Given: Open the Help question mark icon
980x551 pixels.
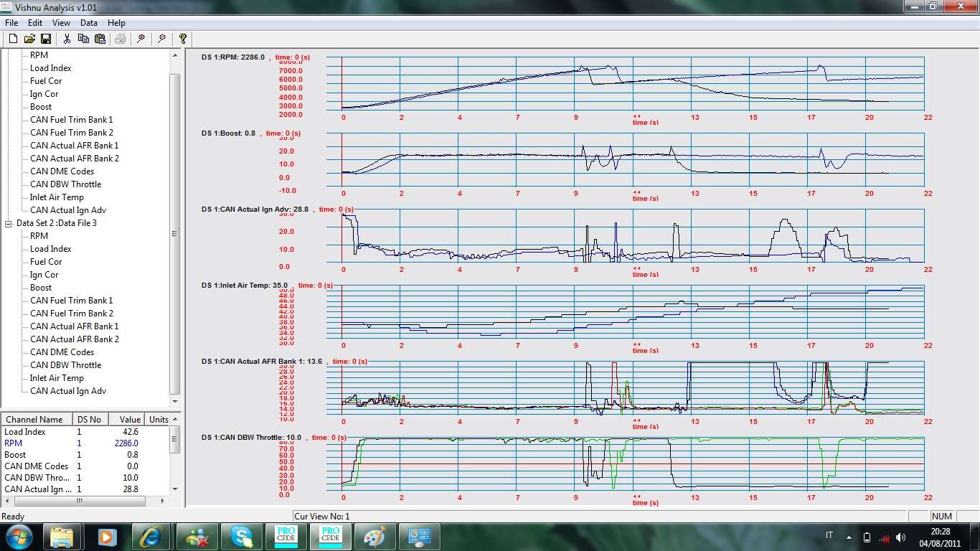Looking at the screenshot, I should [183, 39].
